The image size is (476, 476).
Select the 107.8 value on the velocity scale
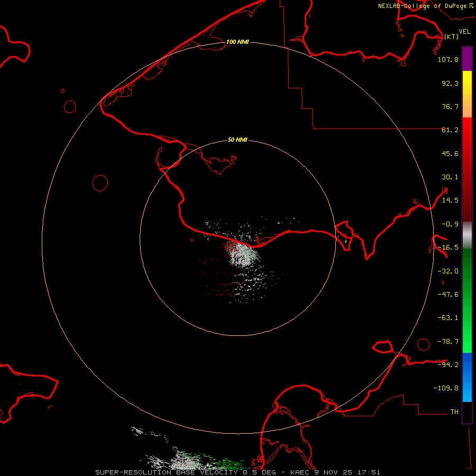coord(448,59)
